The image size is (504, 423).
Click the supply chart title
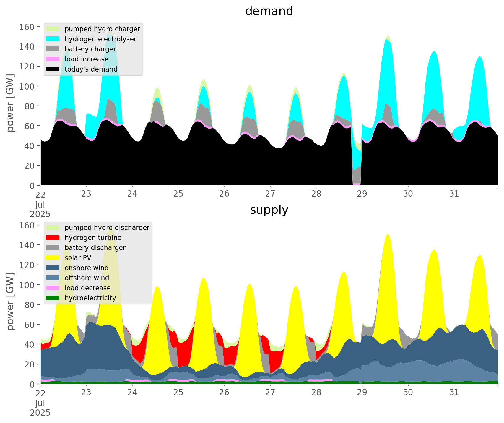pos(269,210)
